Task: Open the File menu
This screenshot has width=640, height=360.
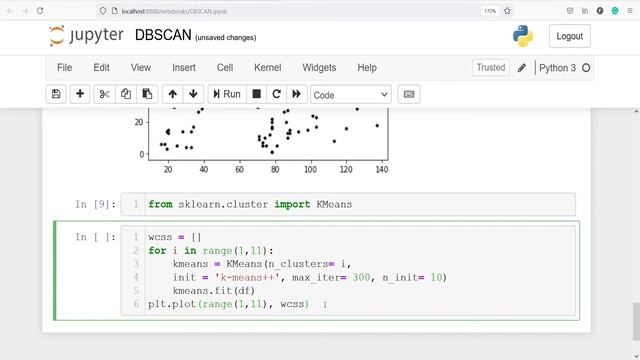Action: tap(64, 68)
